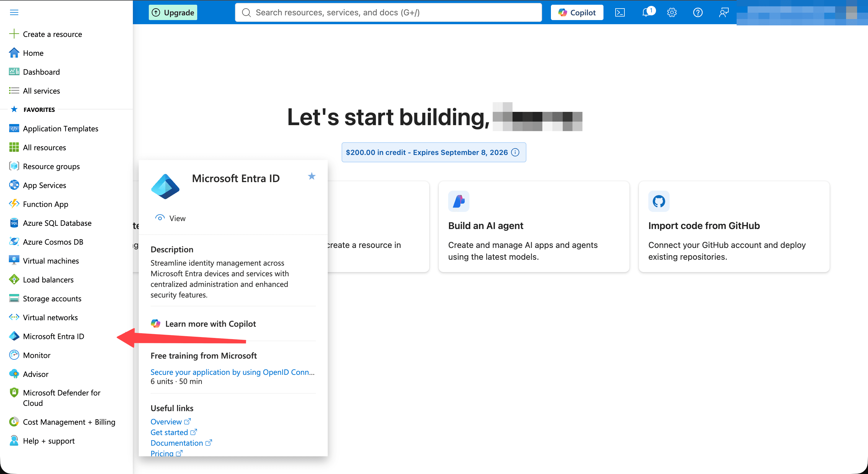Click the Import code from GitHub card
Viewport: 868px width, 474px height.
734,226
